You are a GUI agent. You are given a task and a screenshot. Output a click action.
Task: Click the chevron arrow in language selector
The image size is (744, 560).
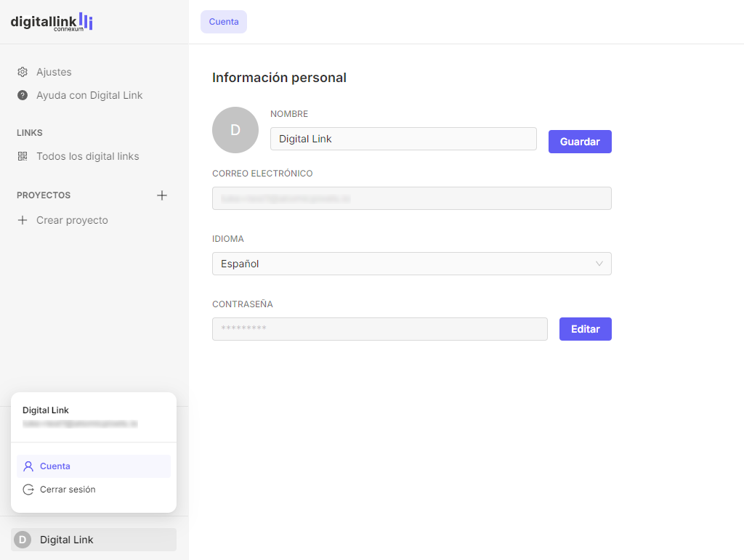coord(599,264)
